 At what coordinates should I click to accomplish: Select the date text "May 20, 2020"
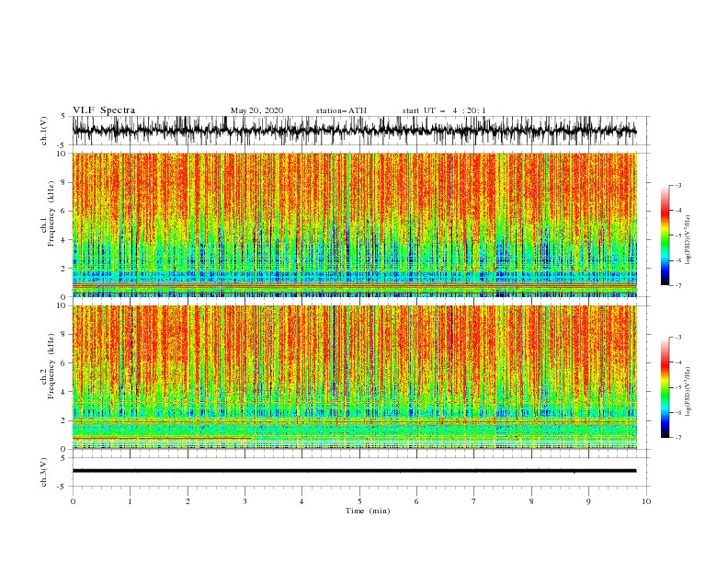(256, 110)
